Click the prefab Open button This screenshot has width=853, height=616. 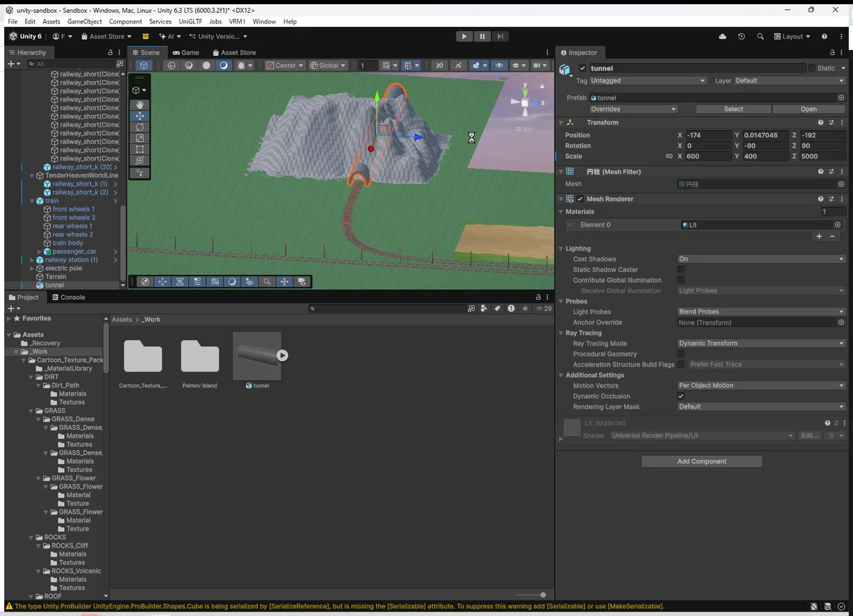808,109
